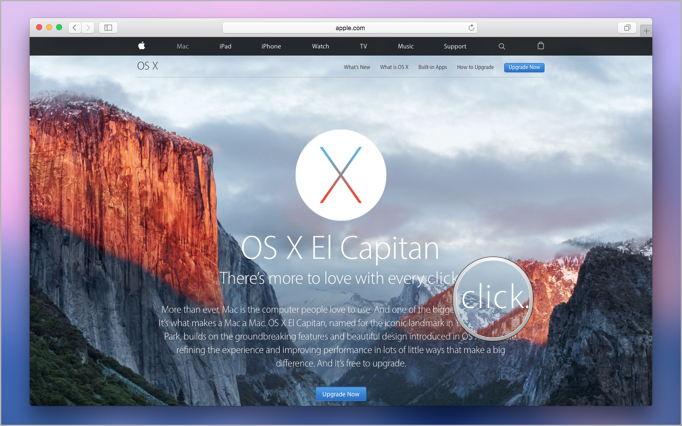Click the apple.com address bar
Screen dimensions: 682x426
coord(350,27)
